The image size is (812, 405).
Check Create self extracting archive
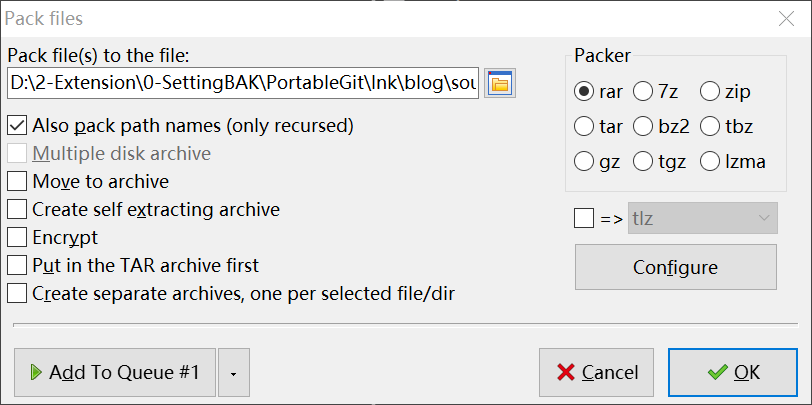click(16, 210)
